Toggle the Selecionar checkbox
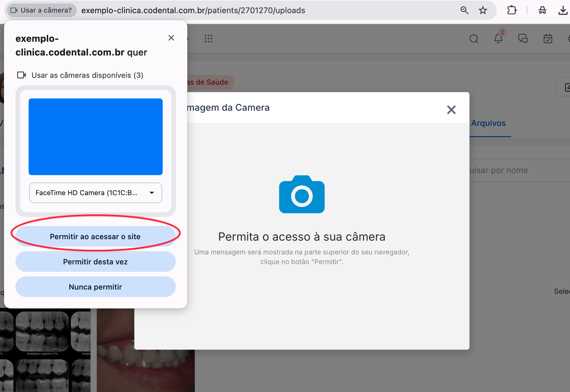 tap(546, 292)
